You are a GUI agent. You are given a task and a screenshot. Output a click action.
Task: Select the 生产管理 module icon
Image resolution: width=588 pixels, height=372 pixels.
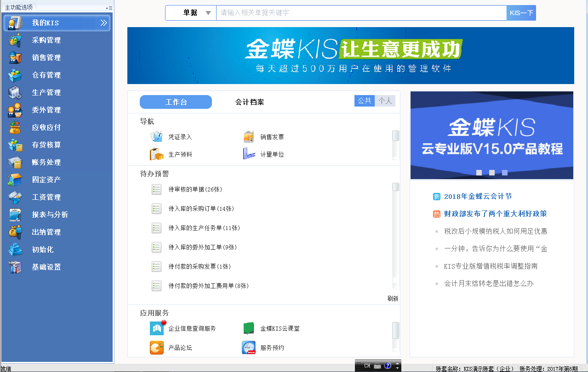point(15,92)
